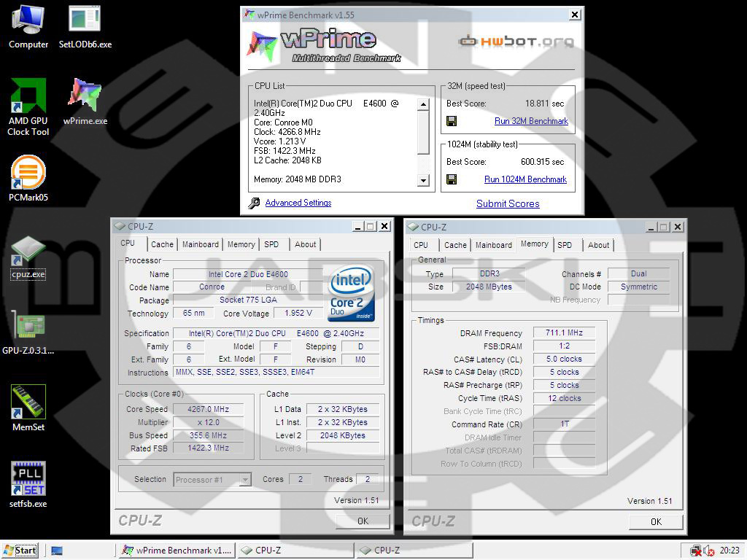
Task: Select the GPU-Z desktop icon
Action: click(28, 332)
